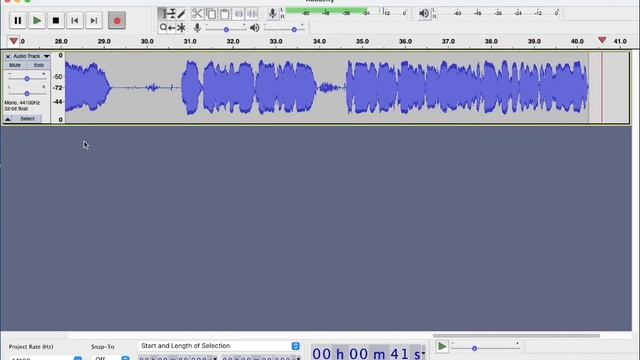Start recording with the red Record button
The width and height of the screenshot is (640, 360).
(117, 20)
